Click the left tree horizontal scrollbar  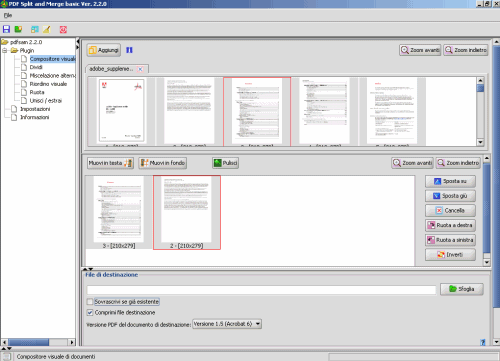(x=38, y=342)
